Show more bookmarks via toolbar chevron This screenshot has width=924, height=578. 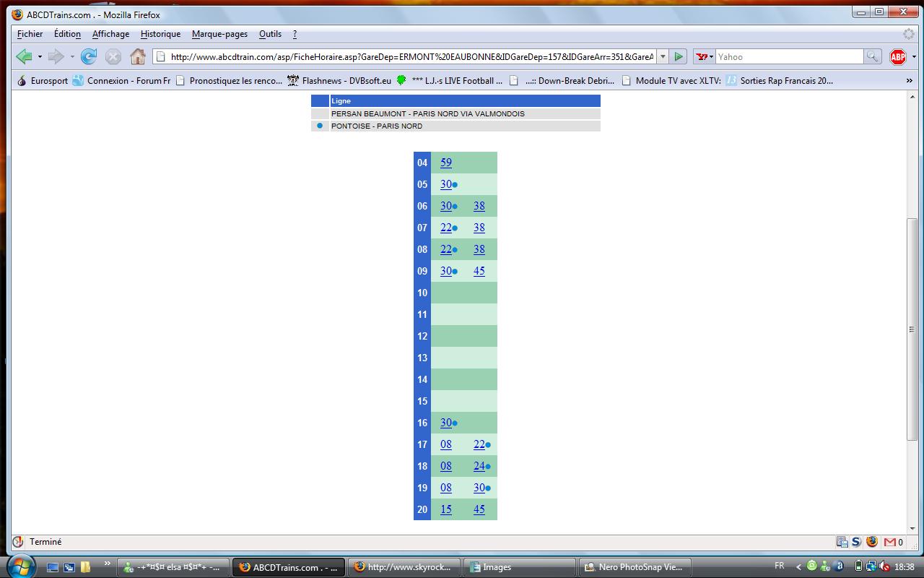(x=909, y=81)
